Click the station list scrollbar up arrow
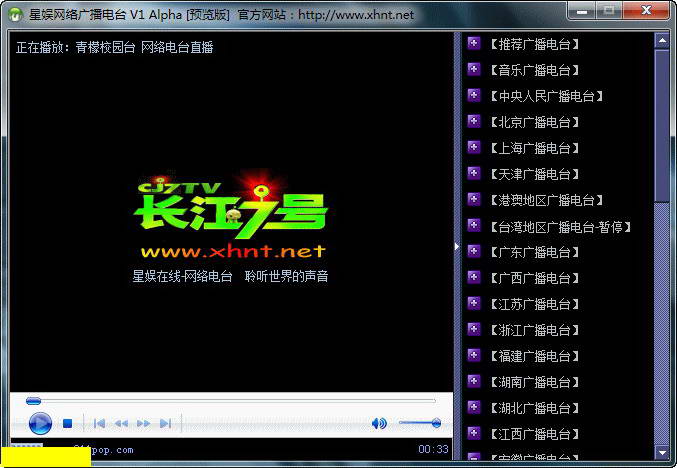677x468 pixels. coord(662,40)
